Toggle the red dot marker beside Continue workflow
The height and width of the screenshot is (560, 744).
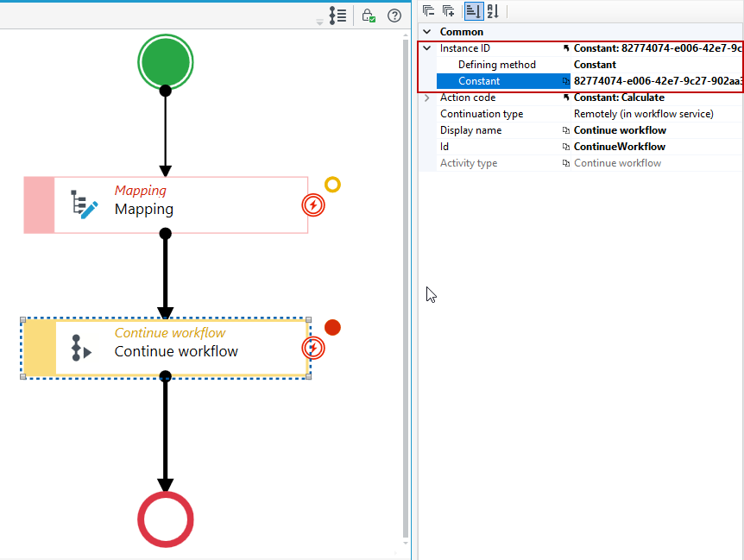(332, 327)
